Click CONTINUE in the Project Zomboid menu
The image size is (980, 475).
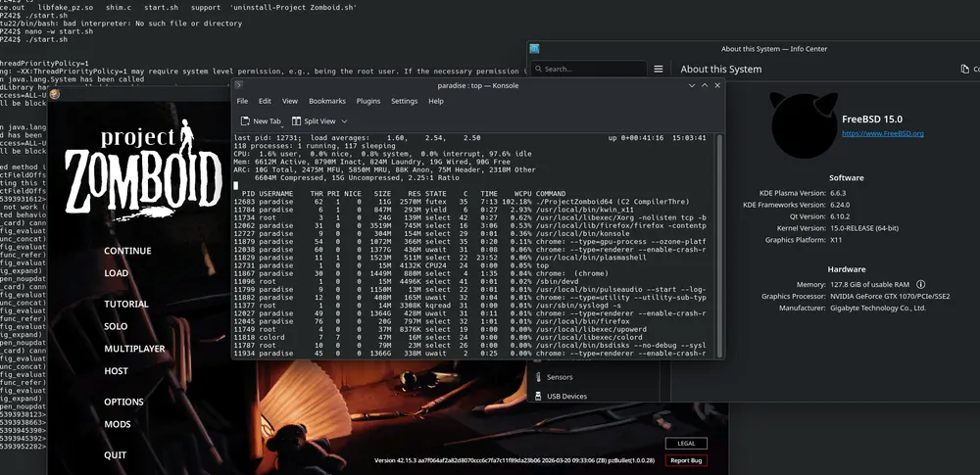(127, 251)
